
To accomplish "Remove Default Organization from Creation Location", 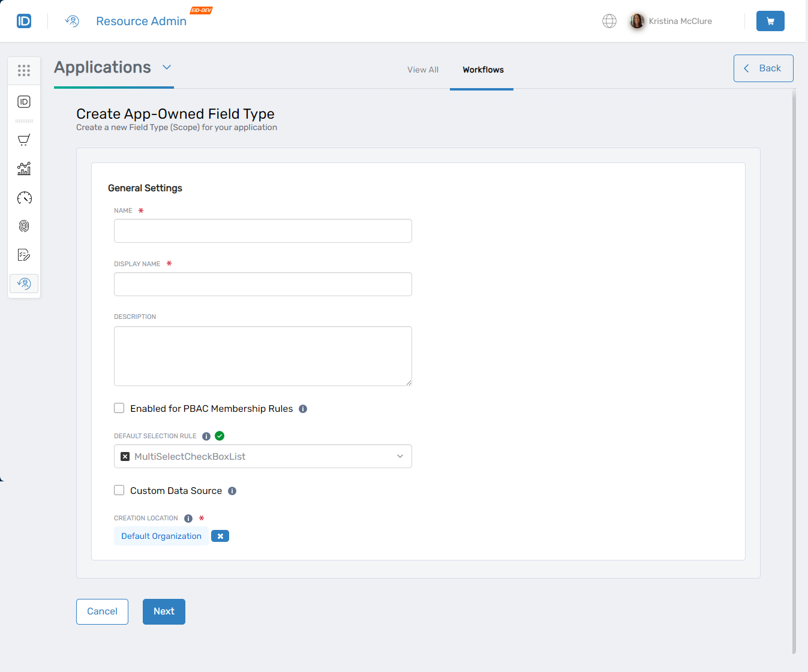I will pos(220,536).
